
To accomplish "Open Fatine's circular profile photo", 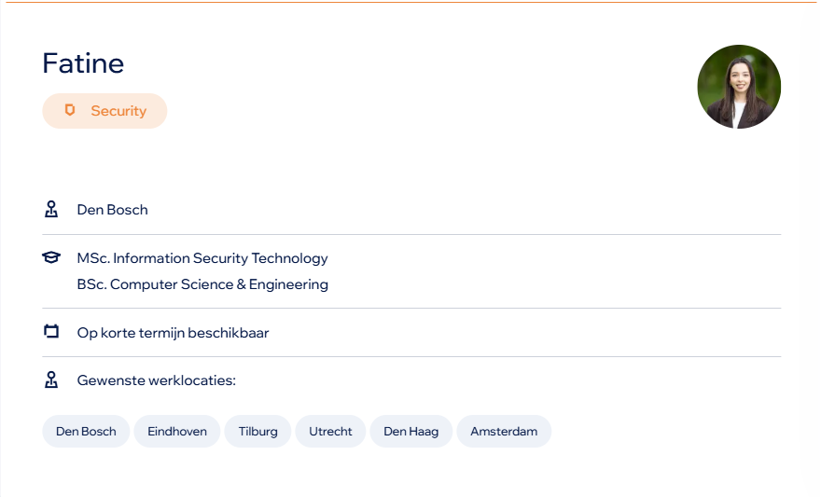I will point(739,87).
